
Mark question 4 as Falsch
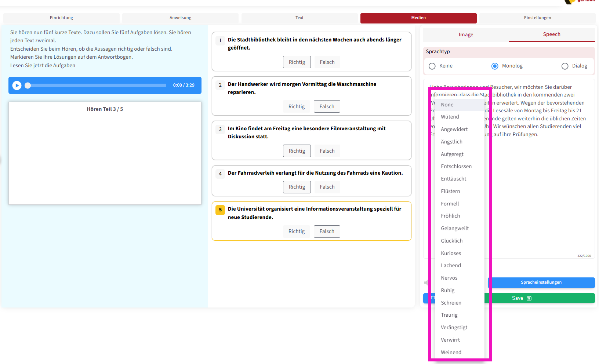[327, 187]
